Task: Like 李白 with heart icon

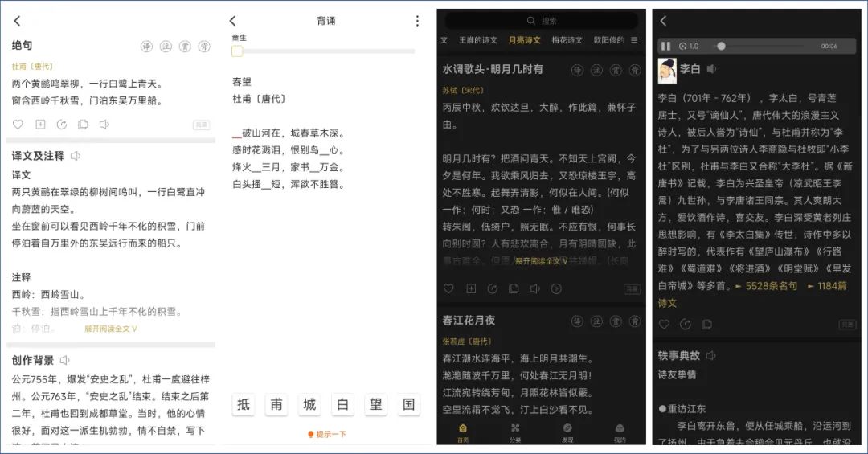Action: (665, 325)
